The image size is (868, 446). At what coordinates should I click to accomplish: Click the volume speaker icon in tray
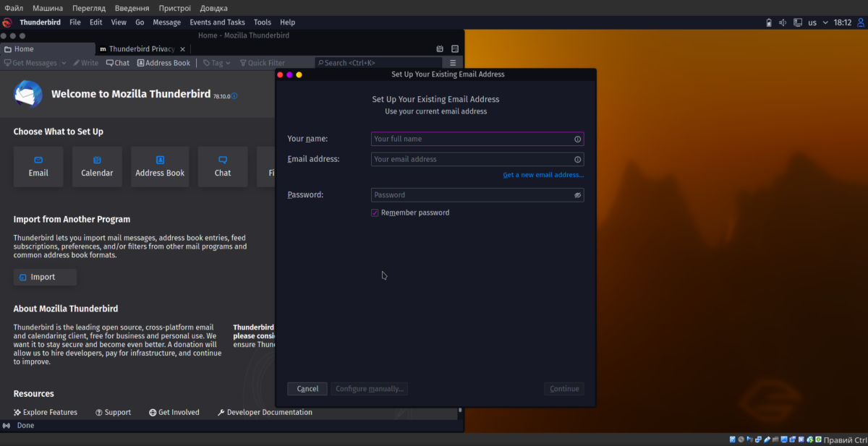783,22
